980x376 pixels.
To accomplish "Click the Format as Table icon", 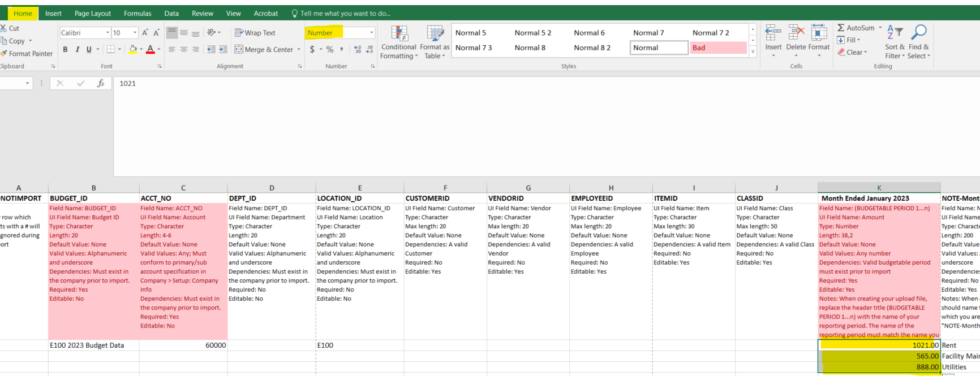I will [x=435, y=34].
